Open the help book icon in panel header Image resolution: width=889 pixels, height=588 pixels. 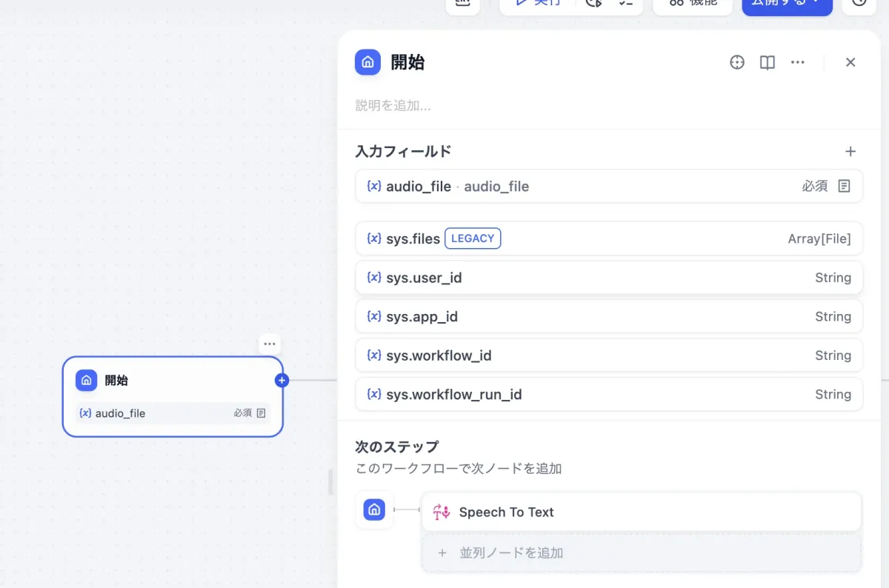[768, 62]
